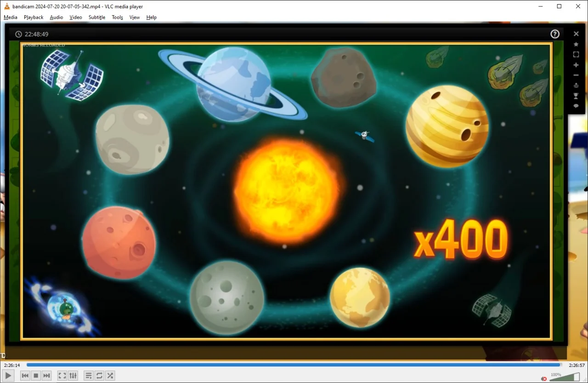
Task: Click the VLC cone title bar icon
Action: tap(7, 6)
